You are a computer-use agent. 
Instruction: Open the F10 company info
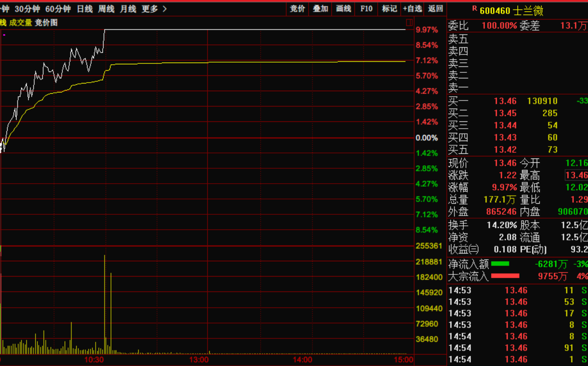click(x=366, y=9)
